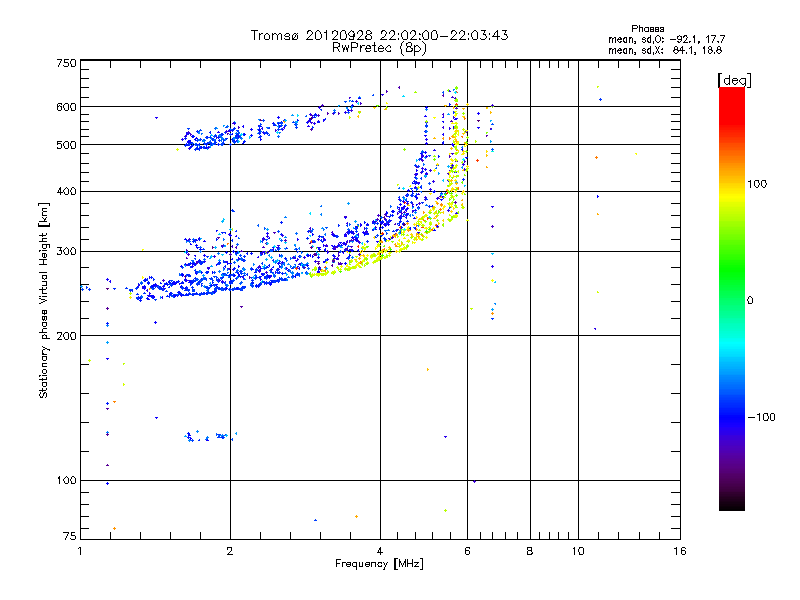Click the x-axis '4' tick label
This screenshot has width=800, height=600.
tap(380, 551)
